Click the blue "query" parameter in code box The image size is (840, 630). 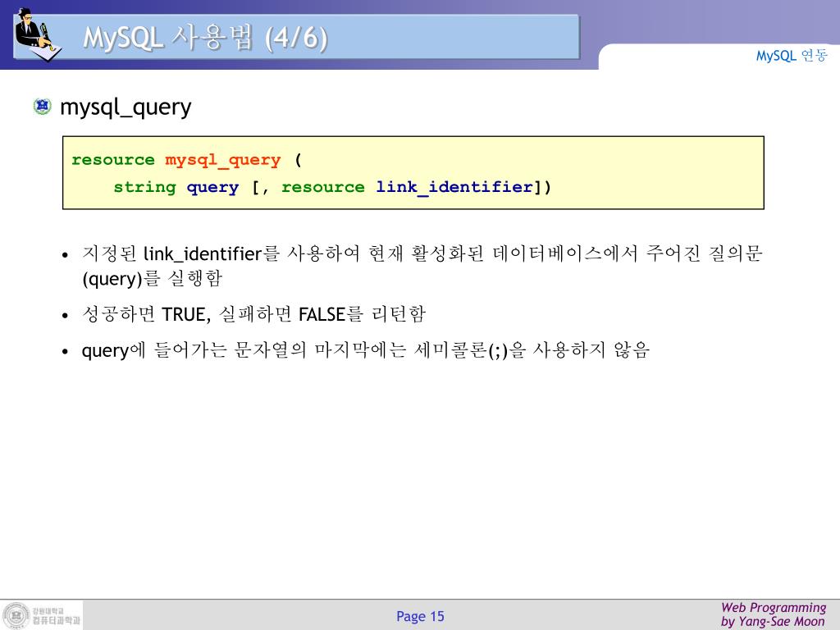(x=212, y=187)
